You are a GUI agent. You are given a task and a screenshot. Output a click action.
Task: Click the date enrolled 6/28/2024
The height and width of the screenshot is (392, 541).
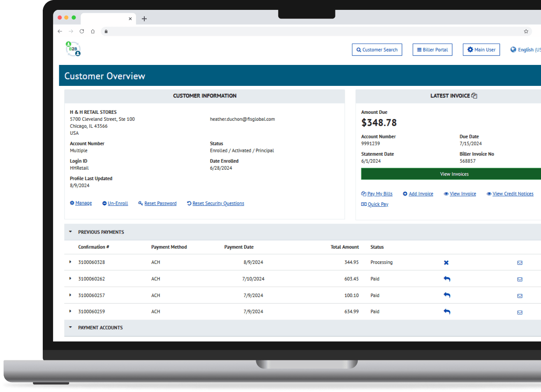pos(221,168)
